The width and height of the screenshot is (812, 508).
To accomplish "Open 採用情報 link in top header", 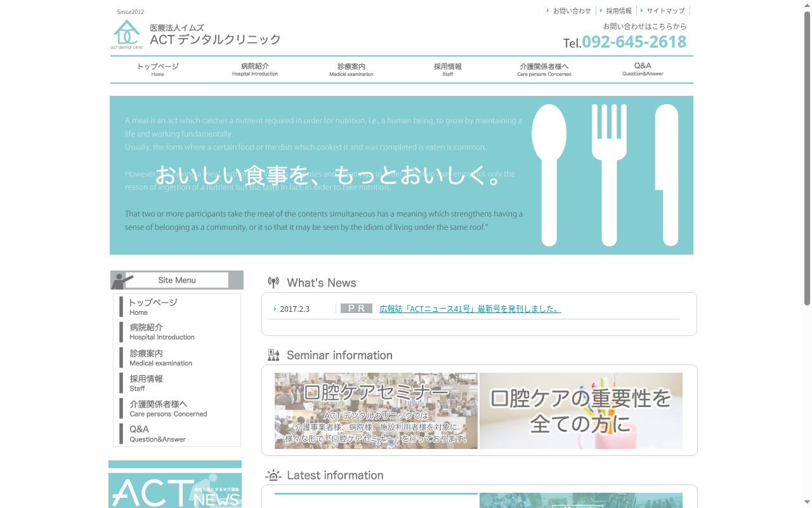I will pos(619,11).
